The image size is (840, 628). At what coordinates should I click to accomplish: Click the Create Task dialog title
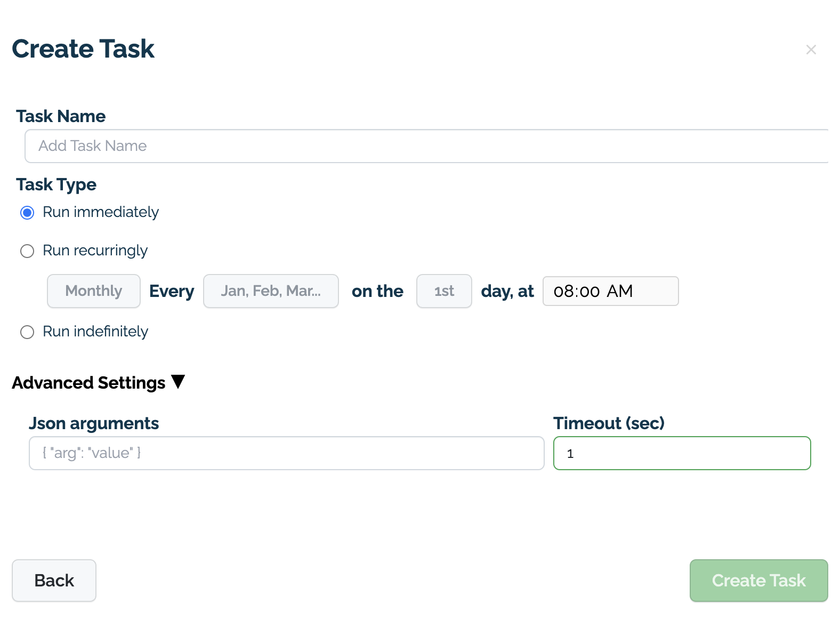point(83,49)
